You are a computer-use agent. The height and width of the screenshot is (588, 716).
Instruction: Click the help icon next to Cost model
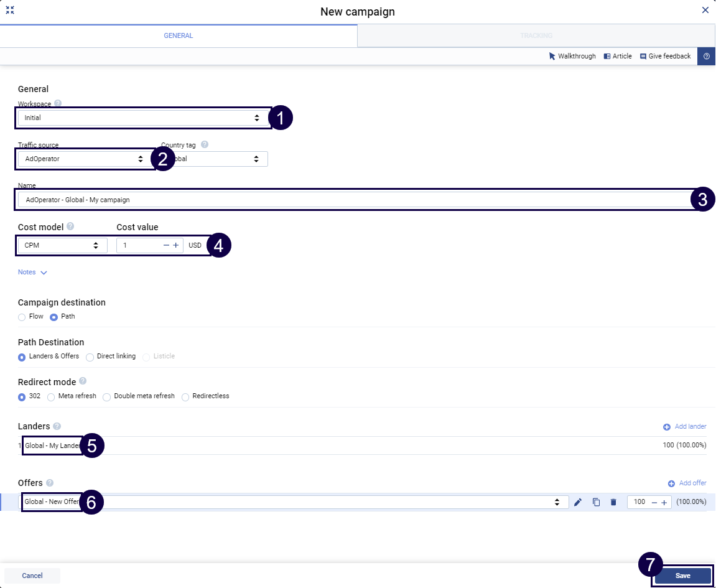(x=70, y=226)
